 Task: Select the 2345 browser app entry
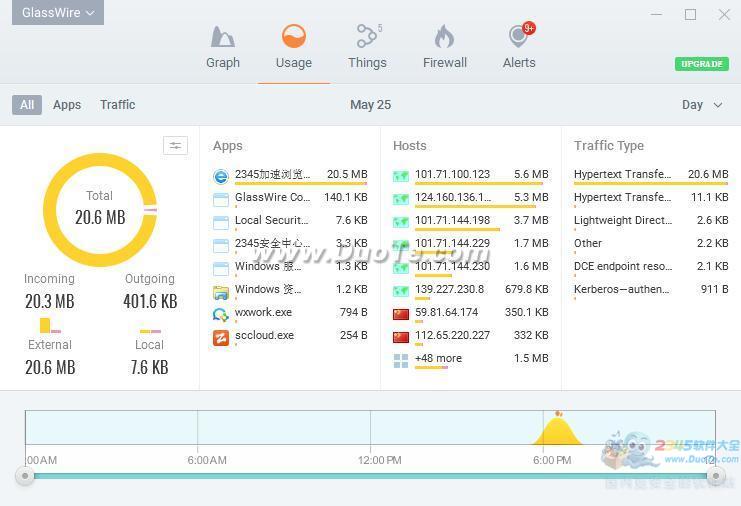[x=290, y=175]
